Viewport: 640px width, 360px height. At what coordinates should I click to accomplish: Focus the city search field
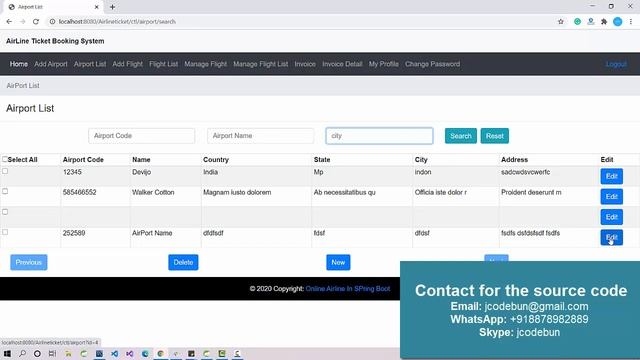coord(379,136)
